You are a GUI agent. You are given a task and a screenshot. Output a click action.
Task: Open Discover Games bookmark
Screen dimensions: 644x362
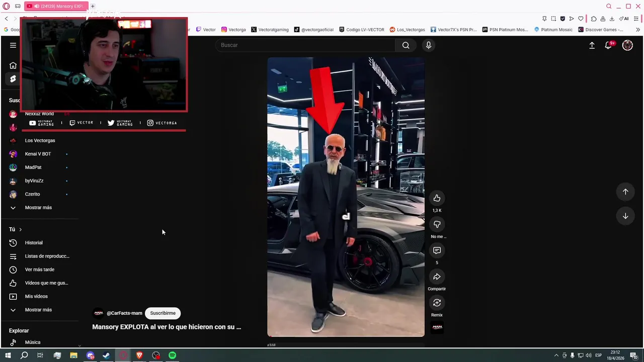pos(601,30)
